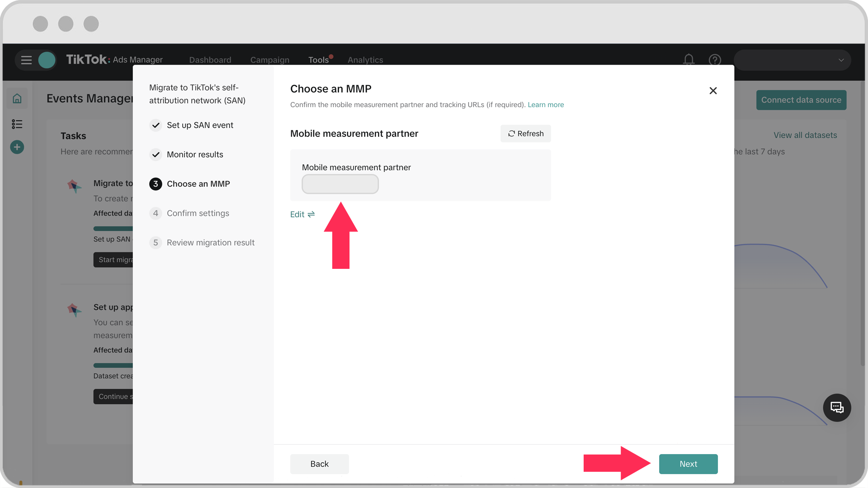
Task: Click the Mobile measurement partner input field
Action: pyautogui.click(x=340, y=184)
